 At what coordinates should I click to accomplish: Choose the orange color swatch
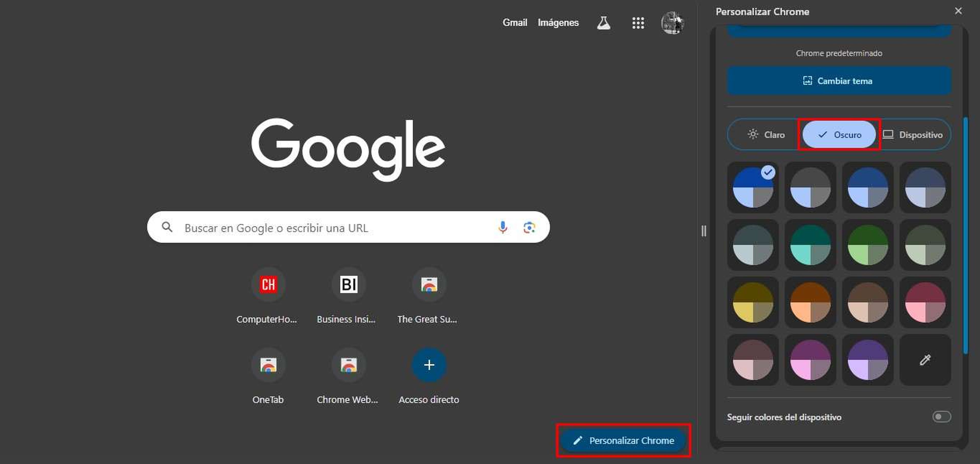pyautogui.click(x=810, y=302)
